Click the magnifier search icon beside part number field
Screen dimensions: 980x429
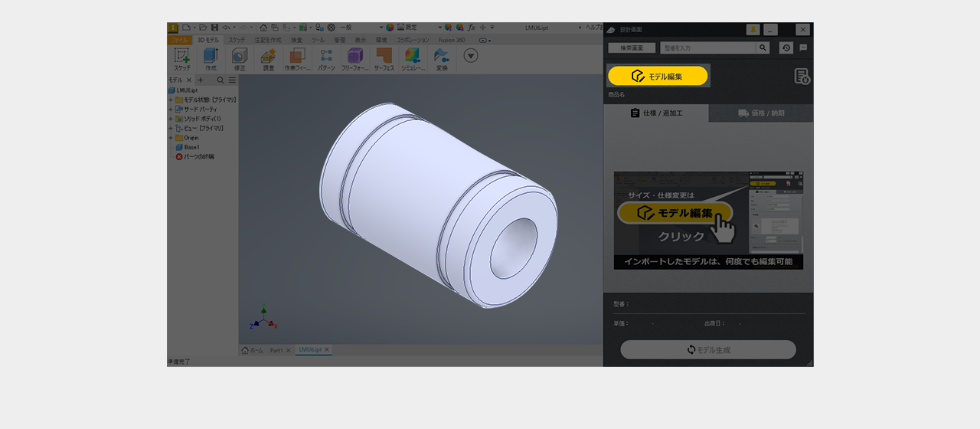763,47
